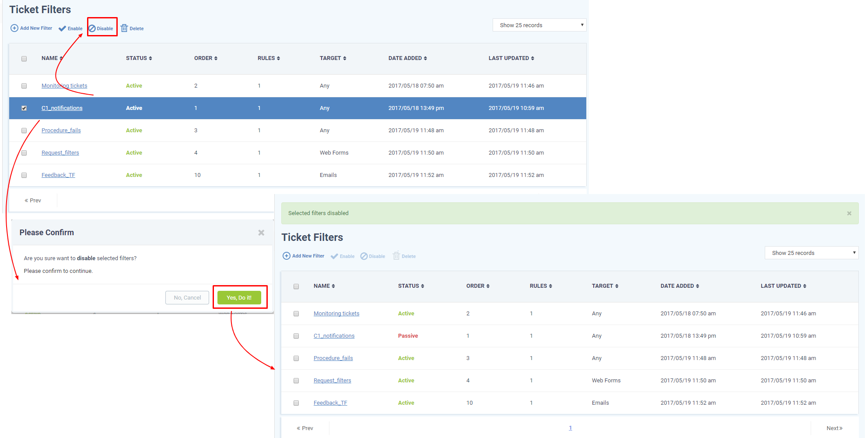This screenshot has width=868, height=438.
Task: Toggle select-all checkbox in top table header
Action: (24, 59)
